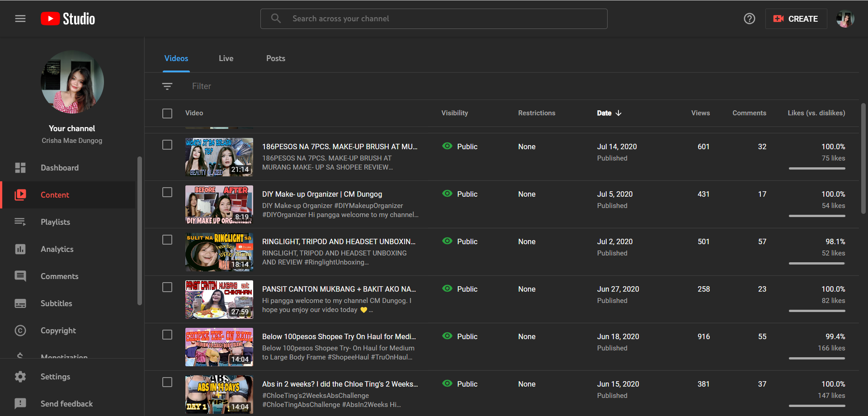The height and width of the screenshot is (416, 868).
Task: Open the account avatar menu
Action: coord(845,19)
